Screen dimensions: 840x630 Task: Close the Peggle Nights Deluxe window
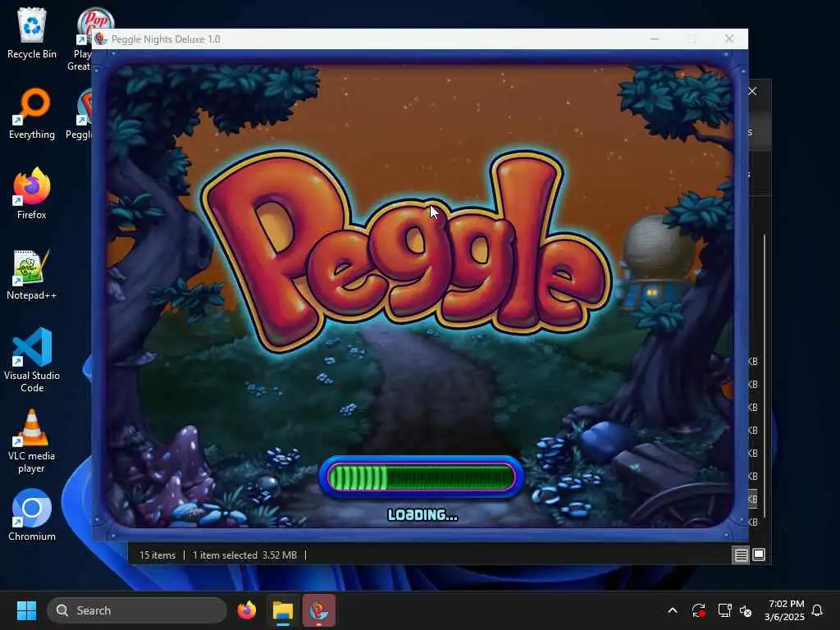point(729,39)
